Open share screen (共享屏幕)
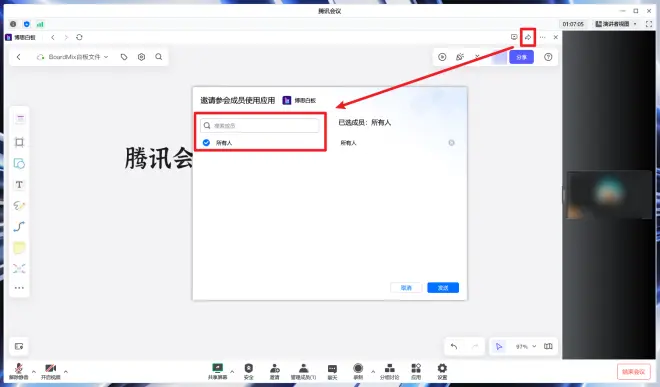 coord(217,371)
